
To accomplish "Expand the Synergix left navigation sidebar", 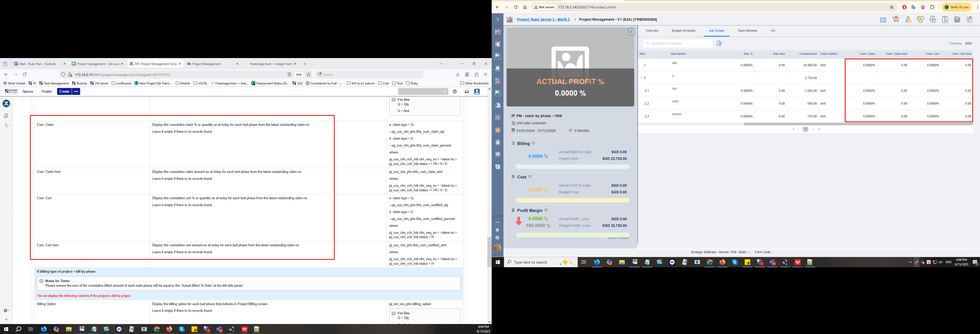I will tap(497, 19).
